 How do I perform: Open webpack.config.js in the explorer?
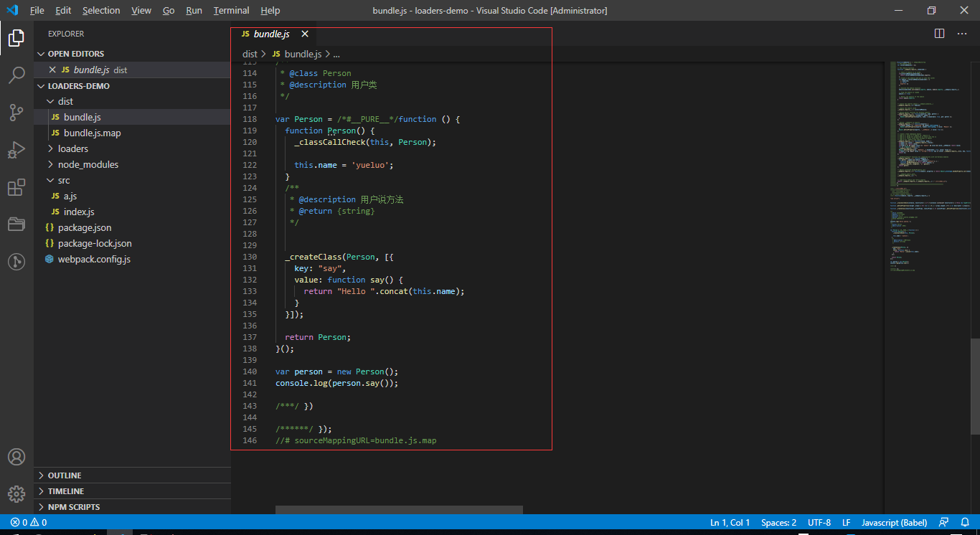coord(94,259)
